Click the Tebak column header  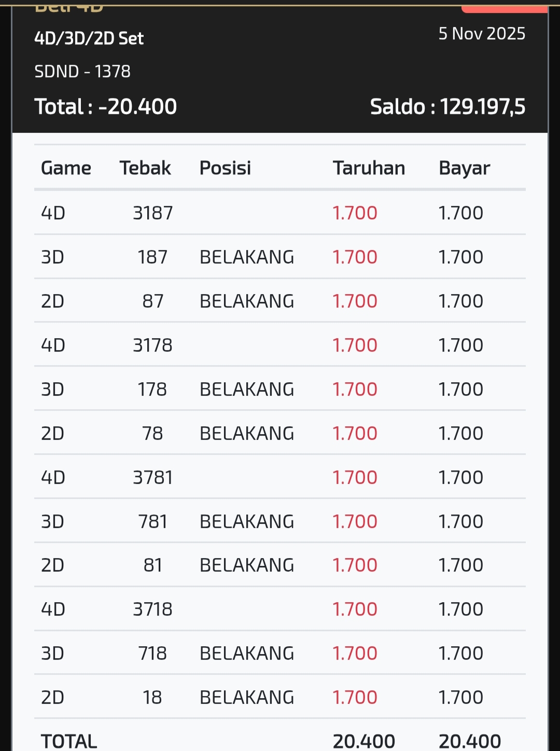click(x=145, y=168)
